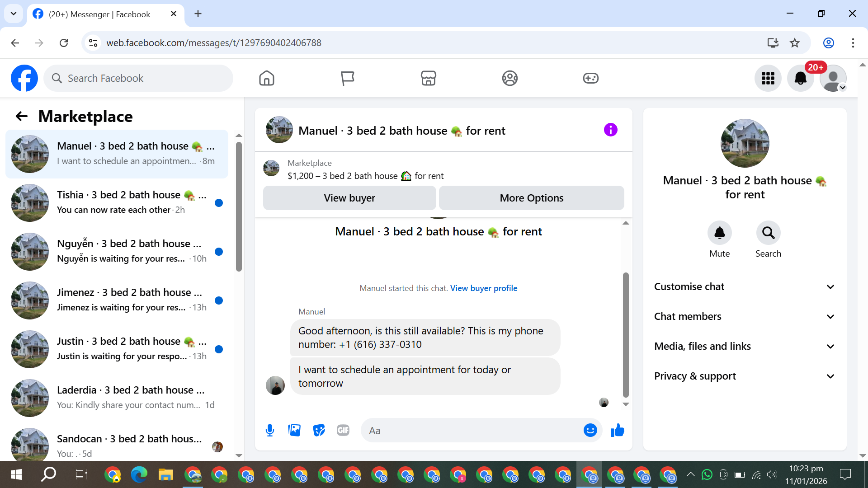The height and width of the screenshot is (488, 868).
Task: Open conversation information purple icon
Action: (x=610, y=130)
